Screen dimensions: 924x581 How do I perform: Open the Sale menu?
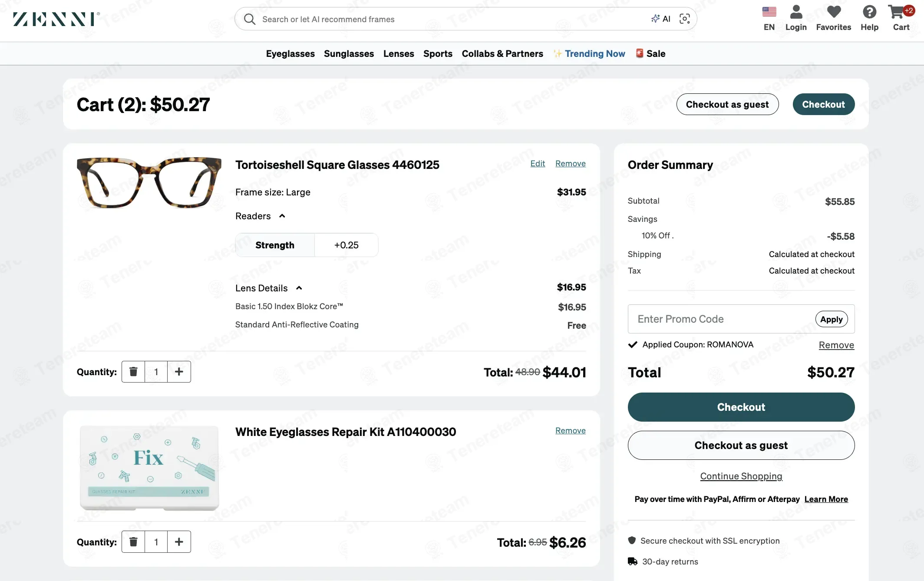coord(650,53)
